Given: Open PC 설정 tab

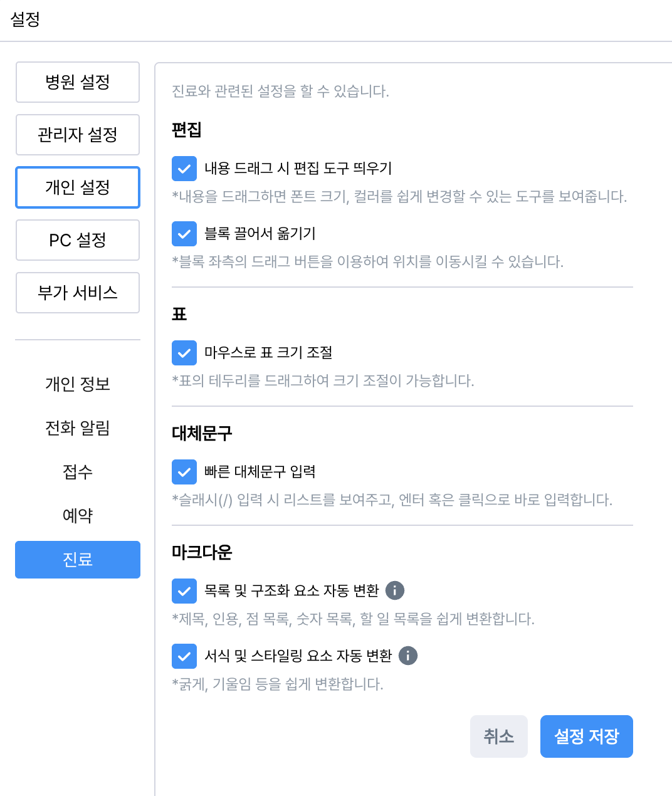Looking at the screenshot, I should click(78, 240).
